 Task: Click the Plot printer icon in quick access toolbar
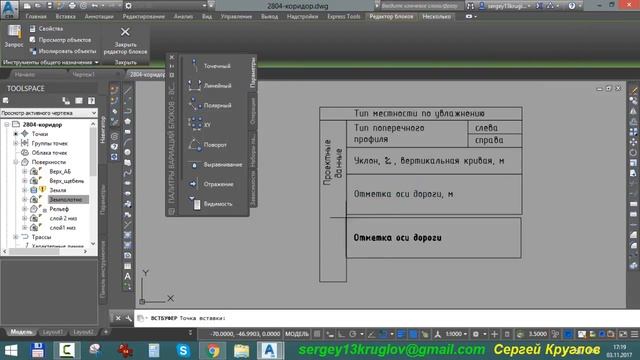click(72, 6)
